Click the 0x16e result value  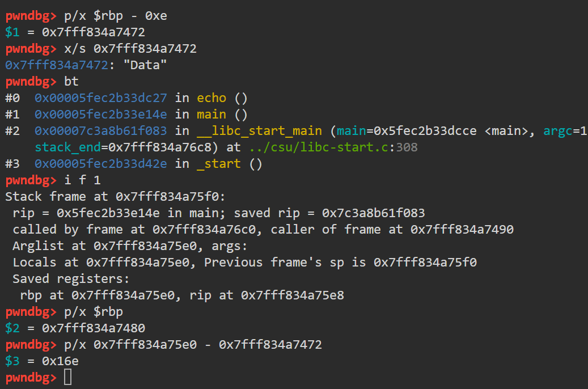pyautogui.click(x=60, y=361)
